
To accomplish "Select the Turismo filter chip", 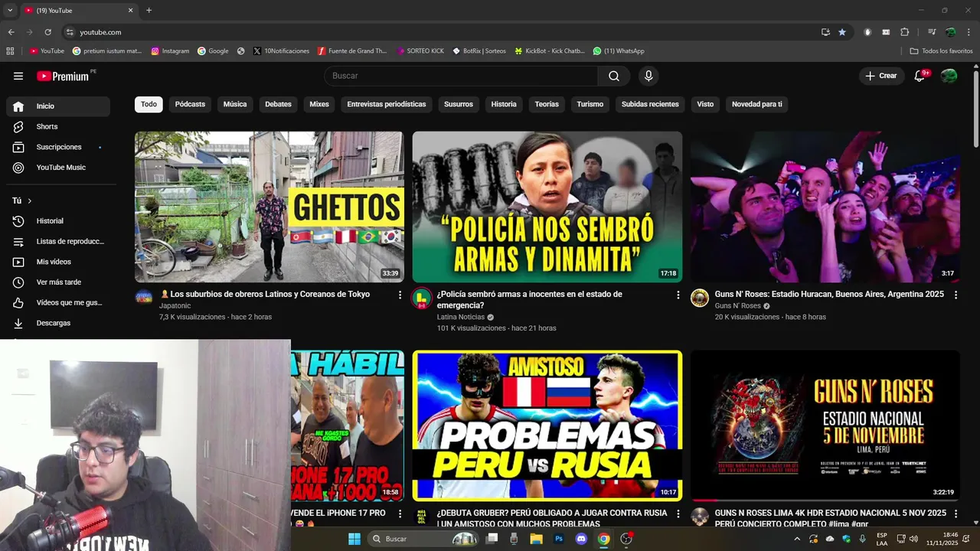I will [590, 104].
